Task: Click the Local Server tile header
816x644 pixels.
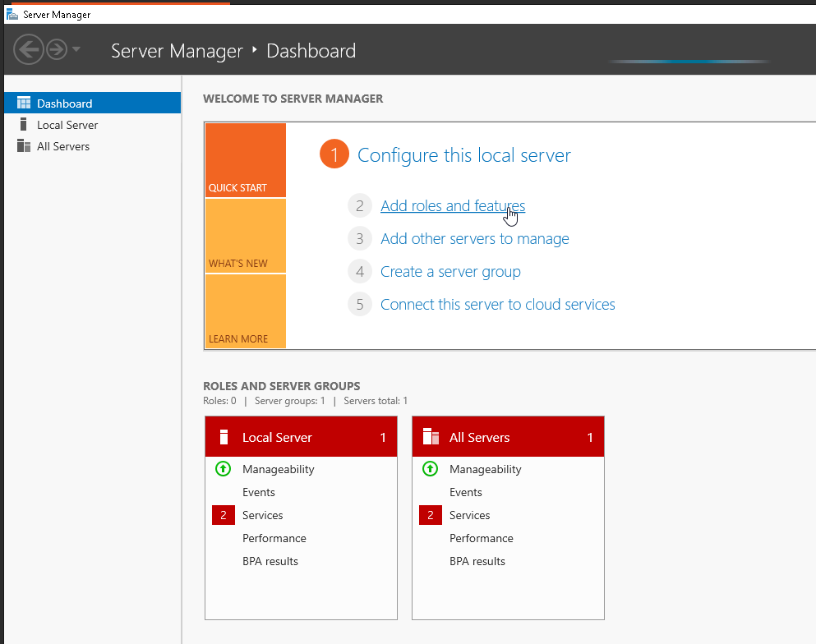Action: tap(301, 437)
